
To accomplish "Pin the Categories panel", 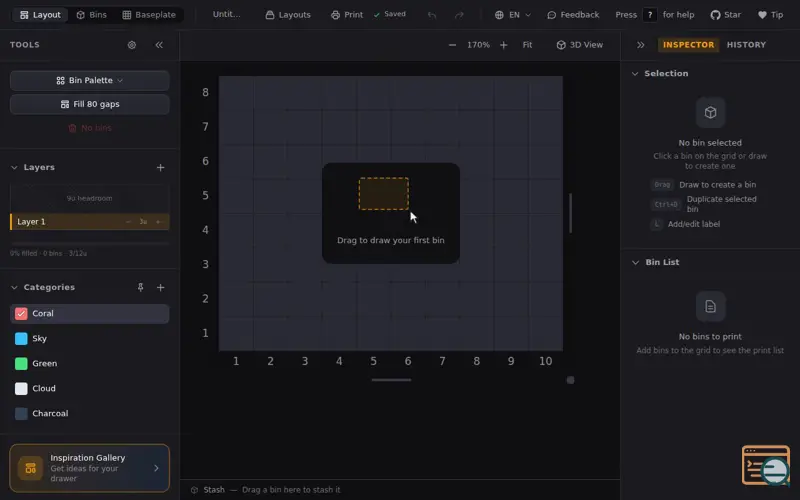I will (140, 287).
